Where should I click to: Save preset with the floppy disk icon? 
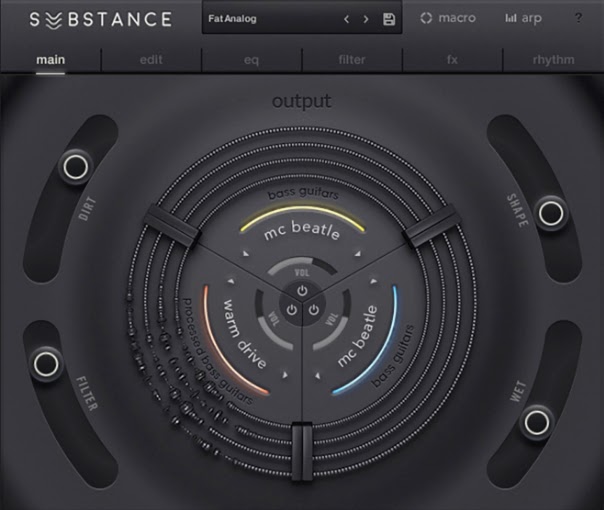(x=389, y=19)
